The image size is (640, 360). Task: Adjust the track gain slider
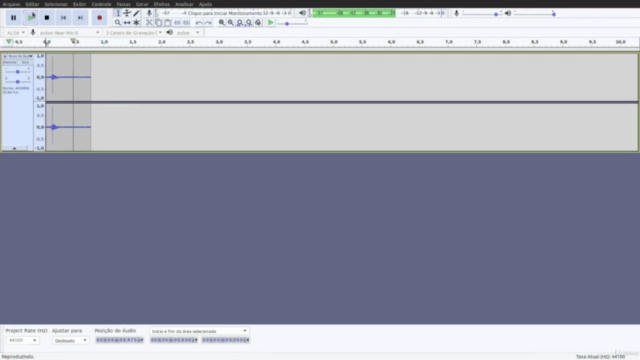[x=18, y=72]
